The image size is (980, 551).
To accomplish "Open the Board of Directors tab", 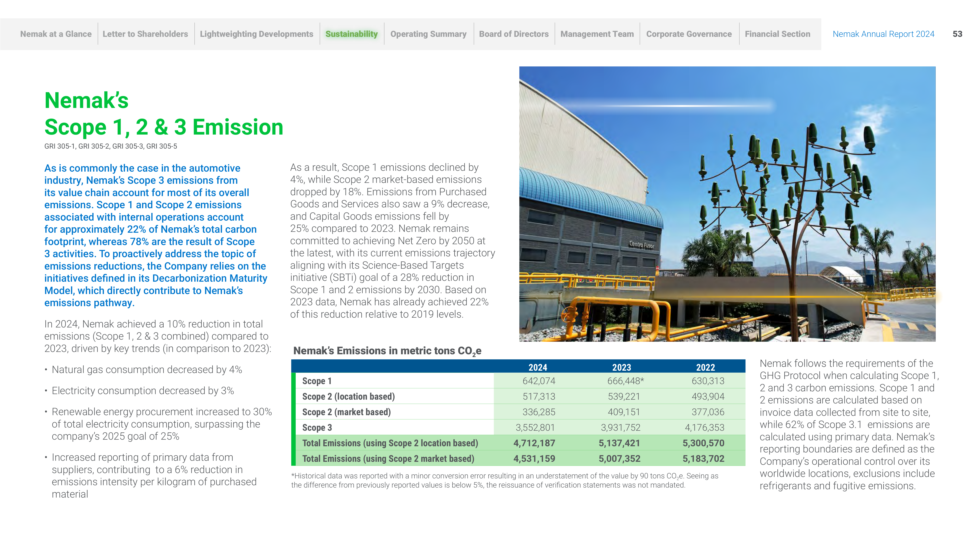I will [514, 34].
